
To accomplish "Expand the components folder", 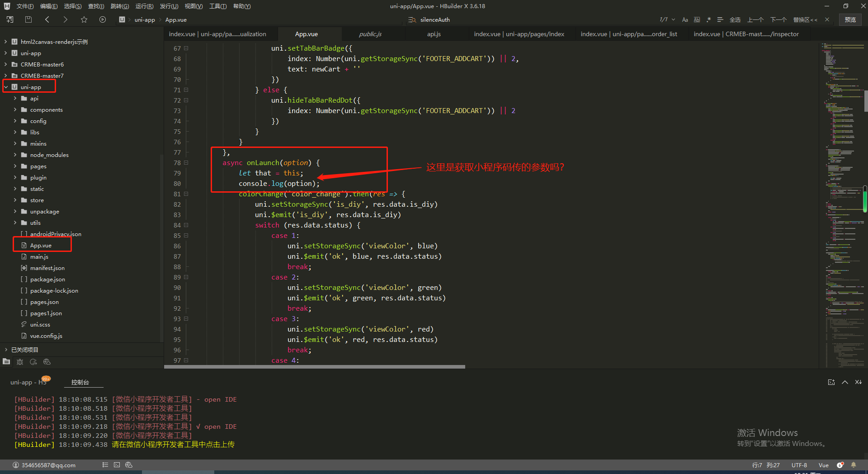I will [x=15, y=109].
